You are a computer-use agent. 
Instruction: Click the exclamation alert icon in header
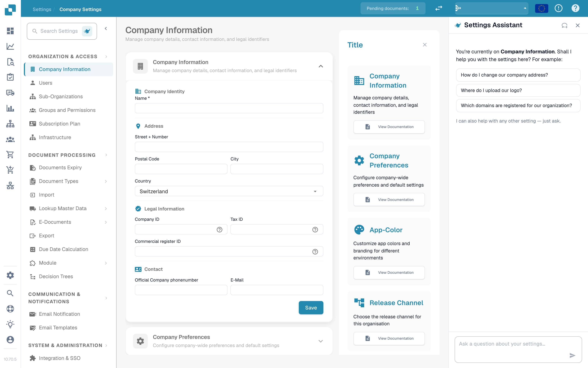click(559, 8)
